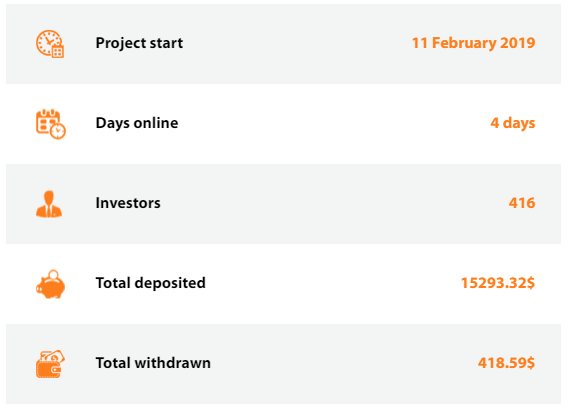Viewport: 568px width, 409px height.
Task: Click the clock and calendar icon
Action: click(x=50, y=44)
